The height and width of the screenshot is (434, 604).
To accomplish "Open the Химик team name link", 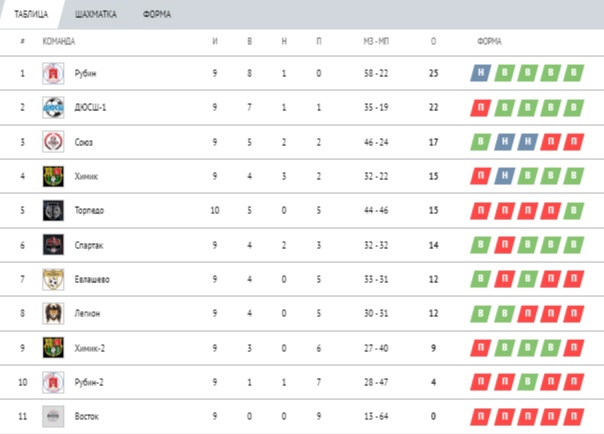I will [86, 176].
